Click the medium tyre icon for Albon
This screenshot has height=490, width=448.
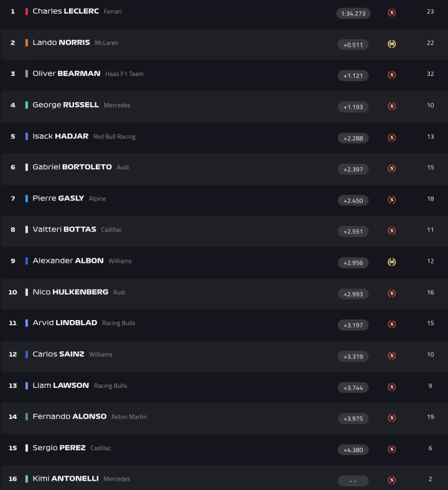[x=391, y=261]
